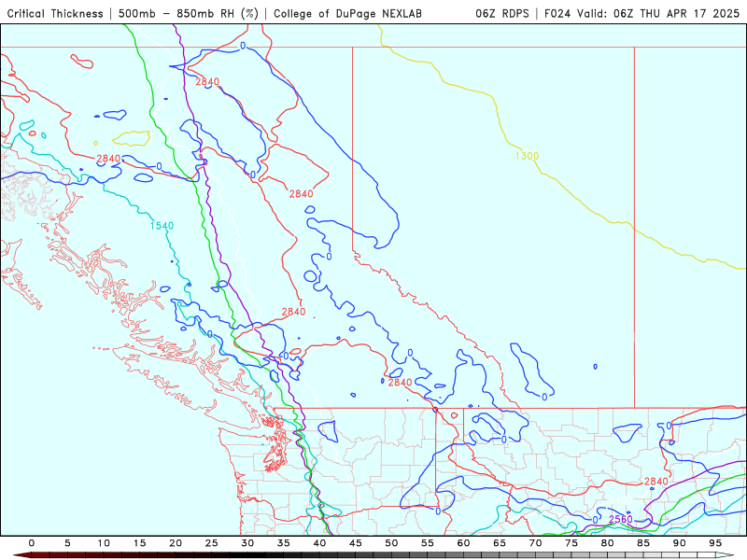Click the purple '2560' contour label

[621, 519]
